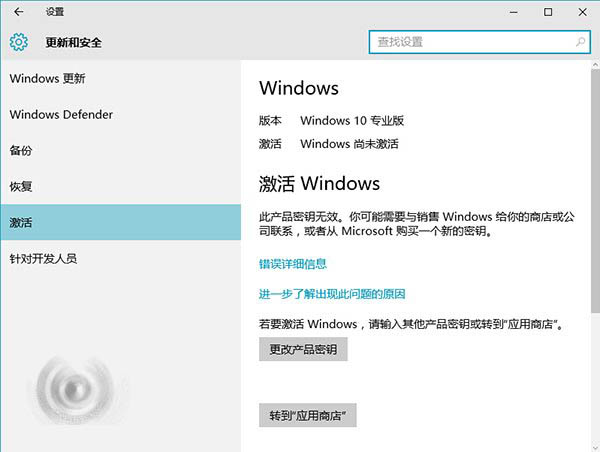Click the 更新和安全 page title
Viewport: 600px width, 452px height.
tap(73, 42)
